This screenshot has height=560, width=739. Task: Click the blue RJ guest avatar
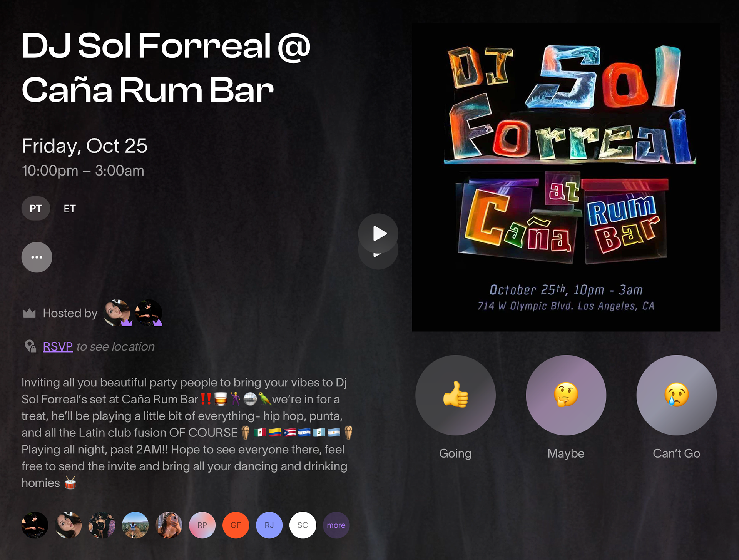point(269,525)
